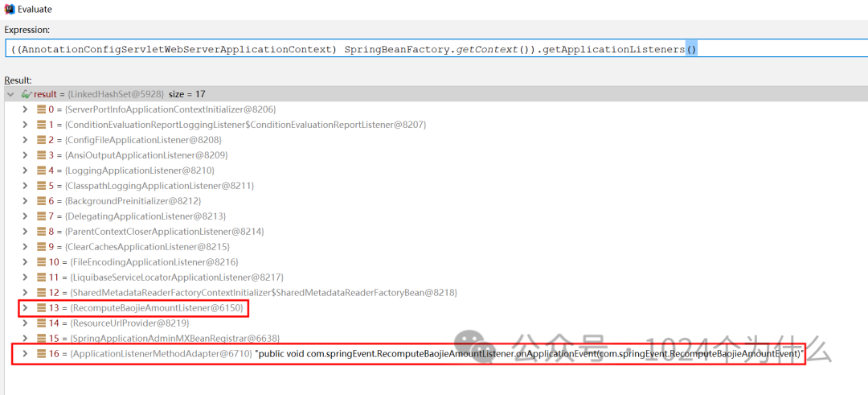Expand entry 3 AnsiOutputApplicationListener
Viewport: 868px width, 395px height.
[x=25, y=155]
